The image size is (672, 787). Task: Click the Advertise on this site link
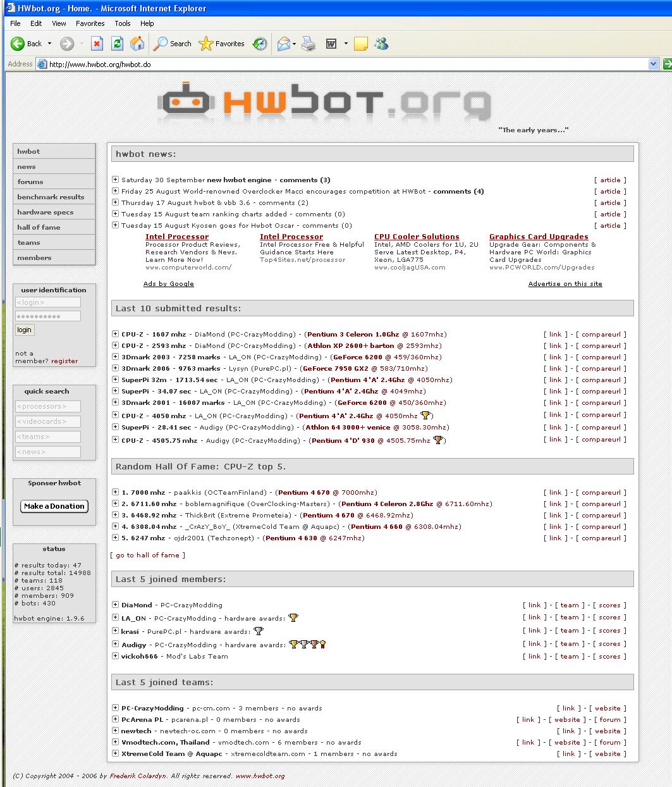[565, 284]
